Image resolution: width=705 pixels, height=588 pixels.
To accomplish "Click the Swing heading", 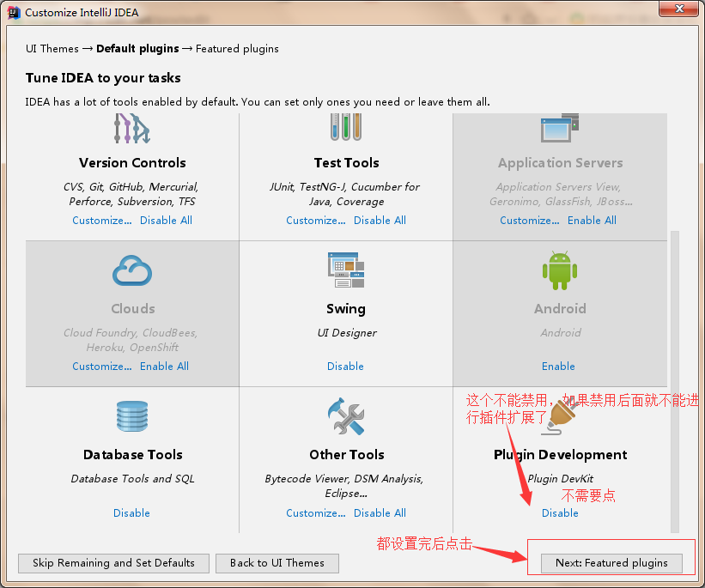I will click(x=346, y=309).
